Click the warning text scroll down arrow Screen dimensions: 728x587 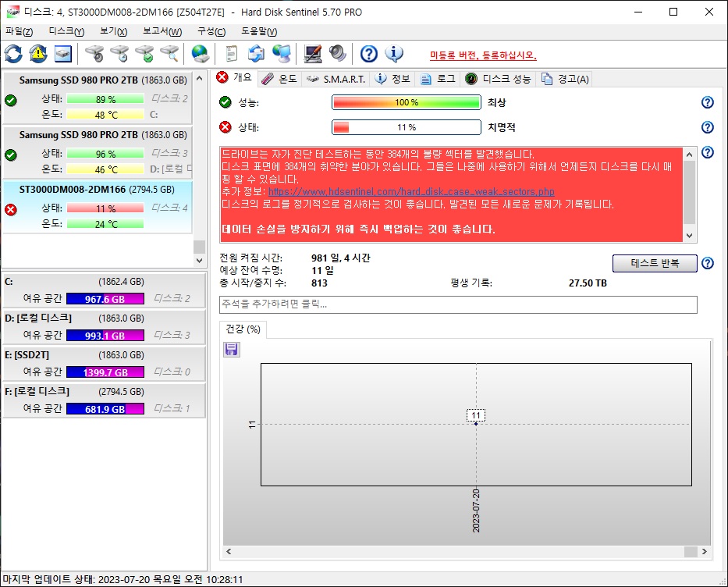coord(690,236)
